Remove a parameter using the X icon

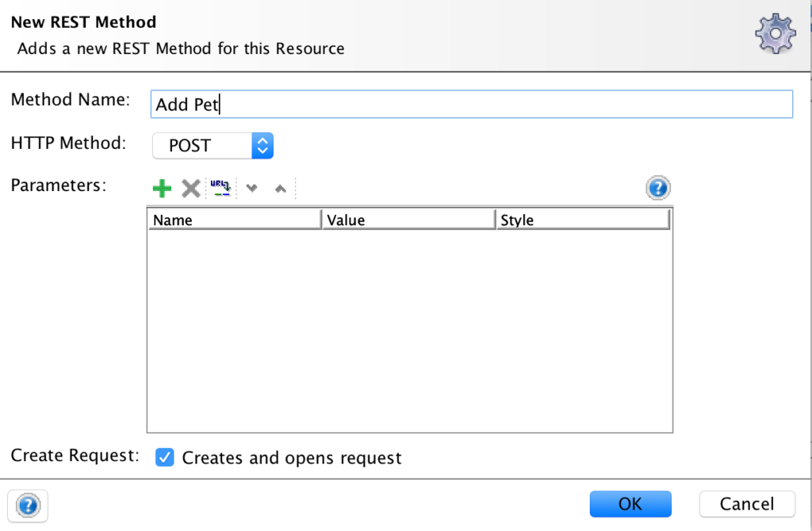click(x=190, y=188)
